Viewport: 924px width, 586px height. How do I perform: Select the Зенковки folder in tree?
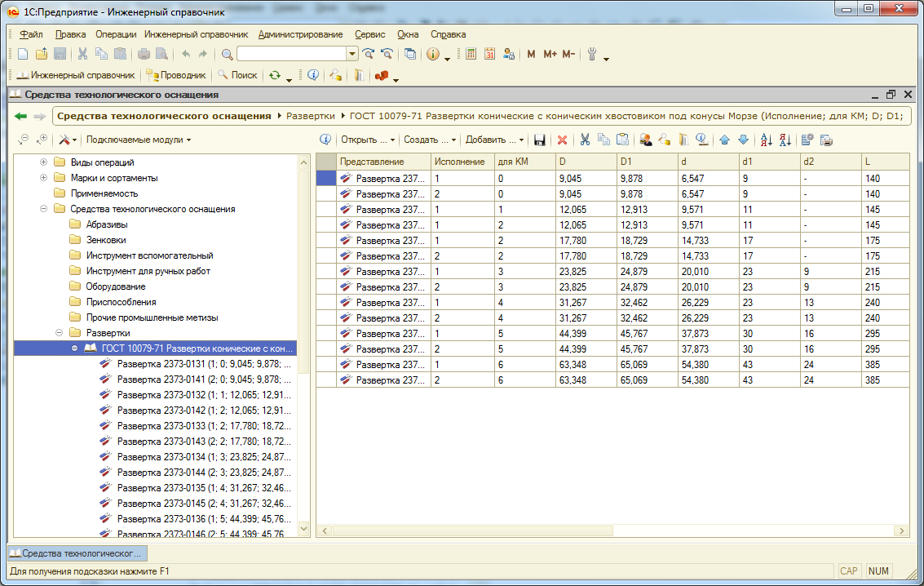point(106,240)
